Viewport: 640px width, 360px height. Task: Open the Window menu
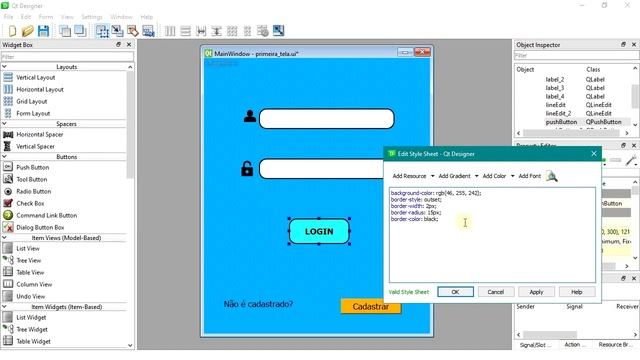[121, 17]
